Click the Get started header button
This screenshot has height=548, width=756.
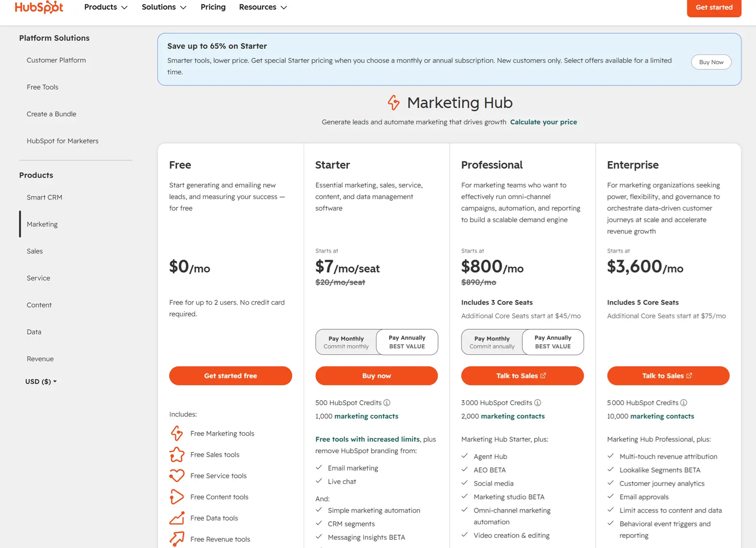[x=714, y=7]
